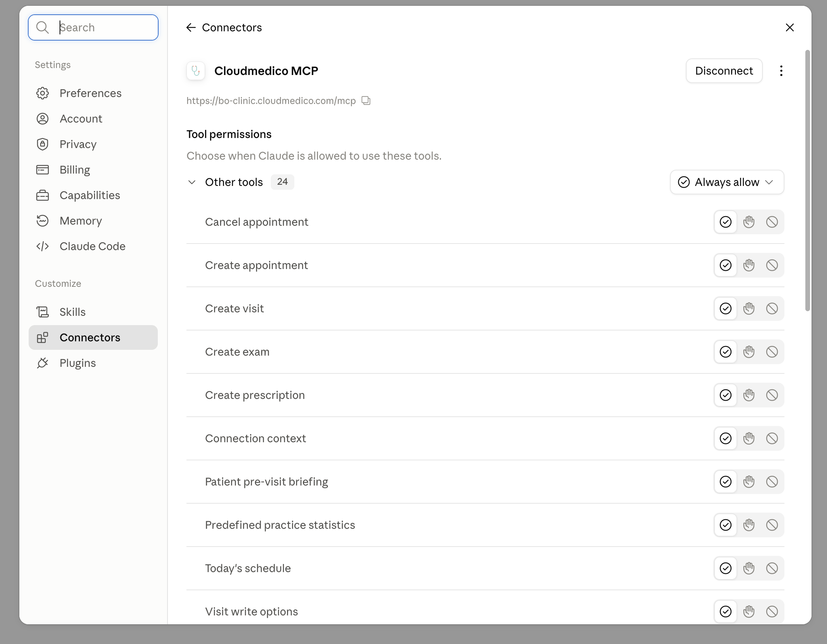Open the Plugins section
The width and height of the screenshot is (827, 644).
tap(93, 363)
